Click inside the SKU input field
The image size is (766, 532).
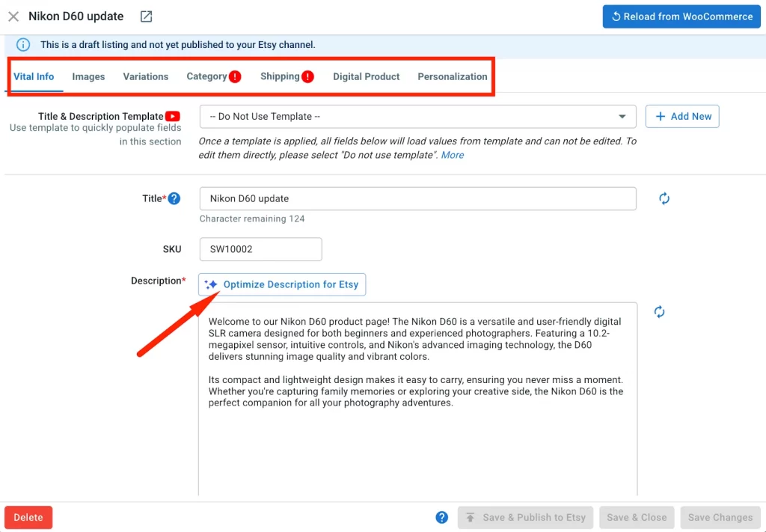[260, 248]
